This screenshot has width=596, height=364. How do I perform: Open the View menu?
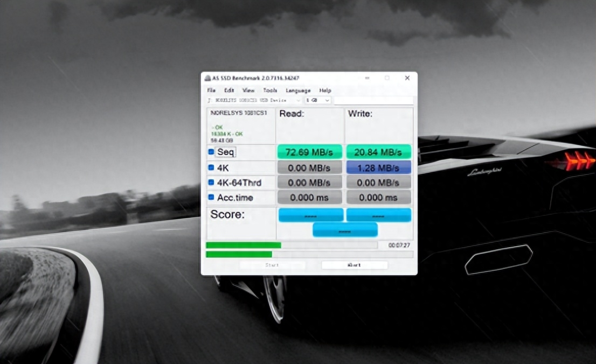tap(248, 90)
